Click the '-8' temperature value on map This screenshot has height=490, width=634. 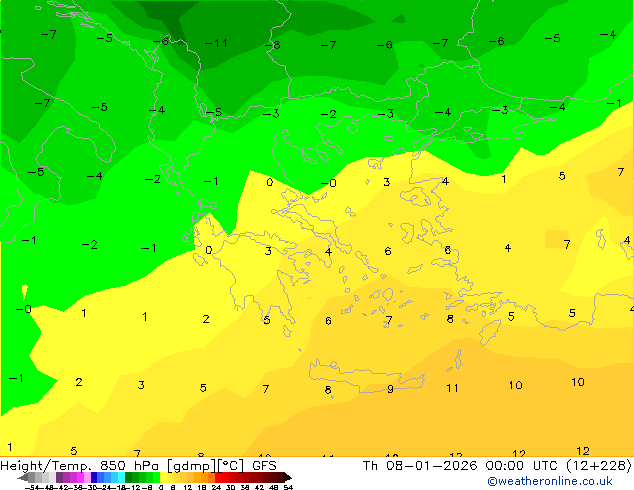coord(273,45)
